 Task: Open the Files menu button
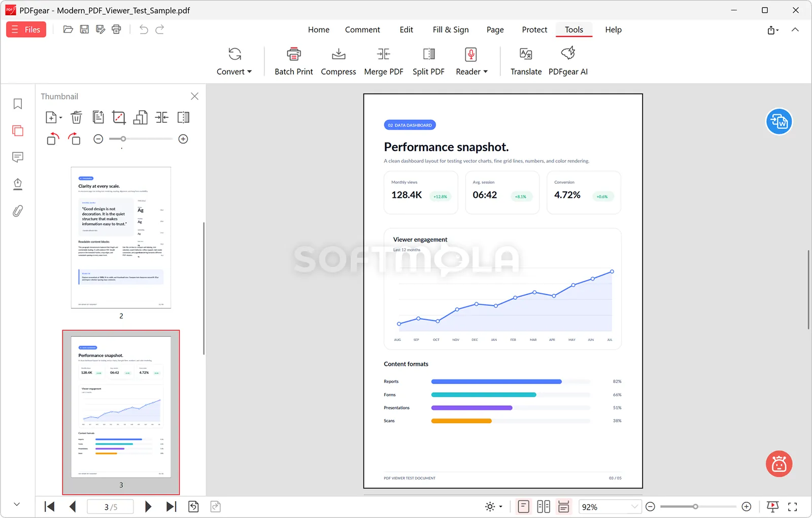pos(26,29)
